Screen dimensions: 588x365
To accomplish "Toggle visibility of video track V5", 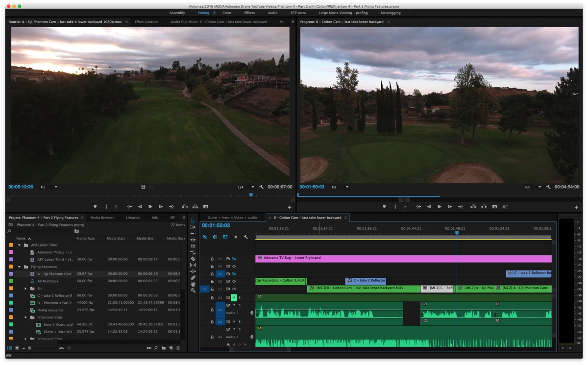I will coord(234,259).
